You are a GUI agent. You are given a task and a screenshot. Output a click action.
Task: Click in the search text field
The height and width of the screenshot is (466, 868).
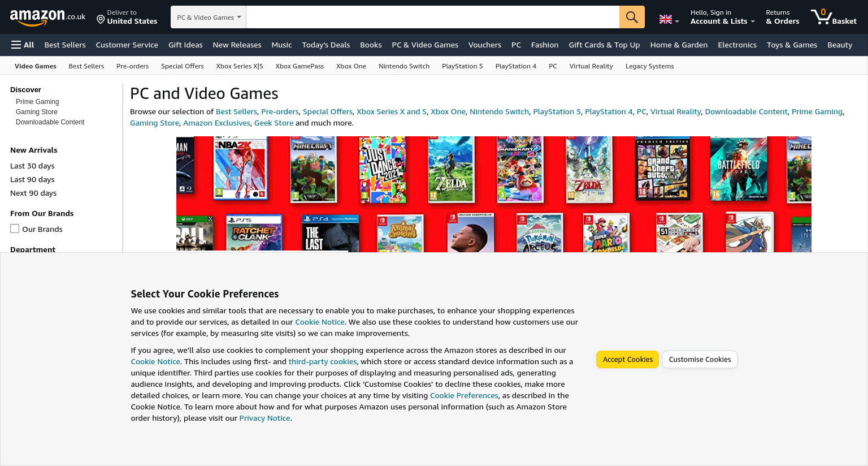(433, 17)
